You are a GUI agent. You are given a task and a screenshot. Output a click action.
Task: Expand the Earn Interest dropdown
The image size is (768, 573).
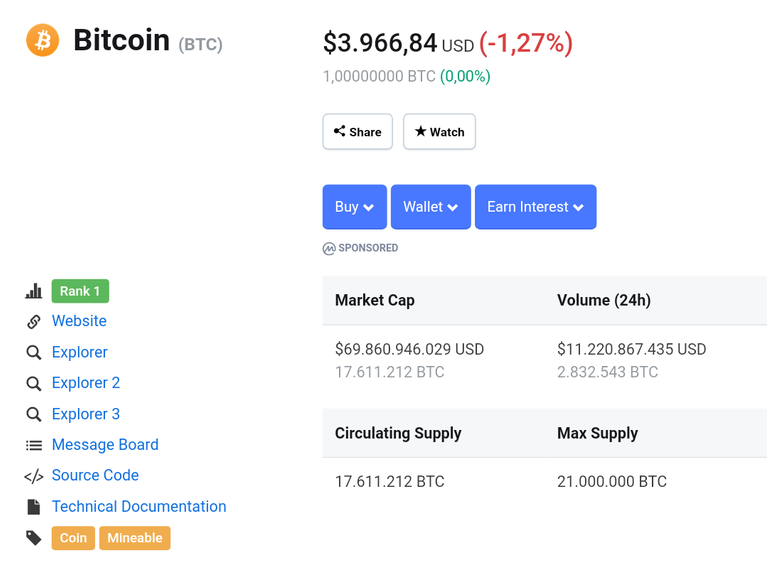tap(535, 207)
